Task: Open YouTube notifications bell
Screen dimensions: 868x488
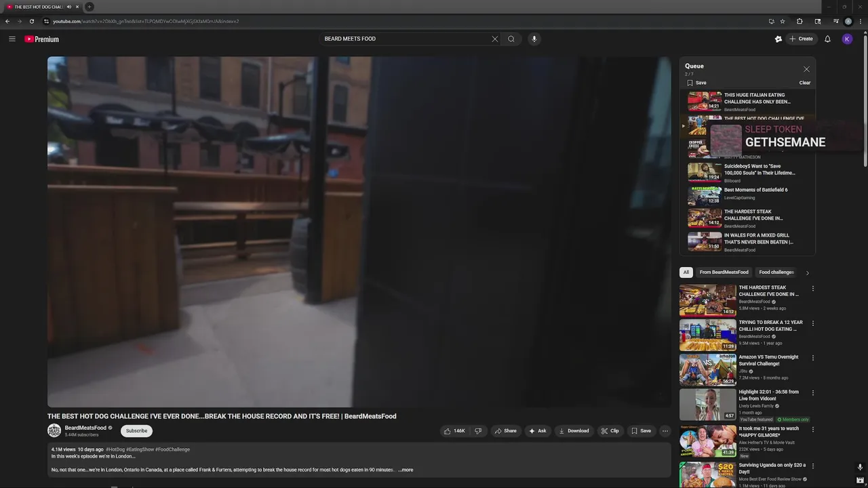Action: click(827, 39)
